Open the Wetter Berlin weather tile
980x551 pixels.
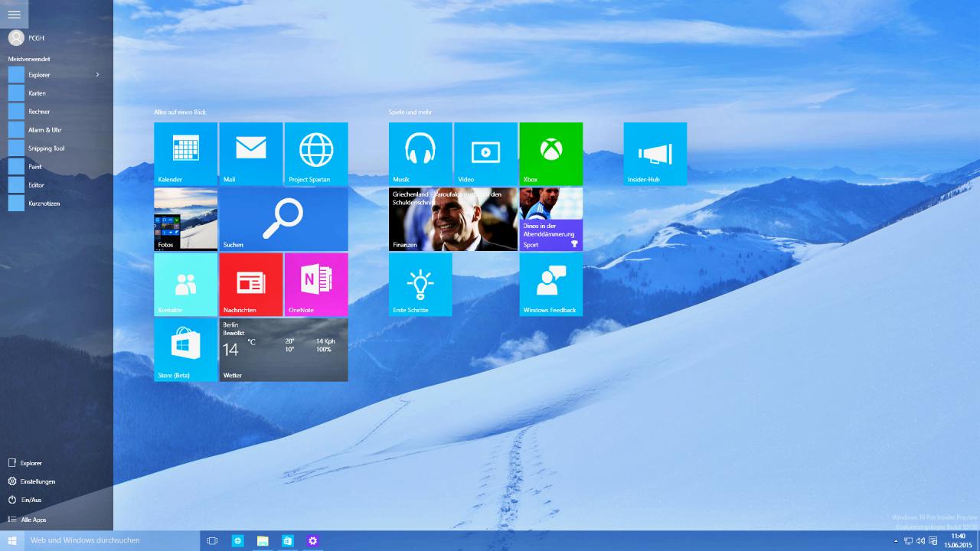(283, 350)
